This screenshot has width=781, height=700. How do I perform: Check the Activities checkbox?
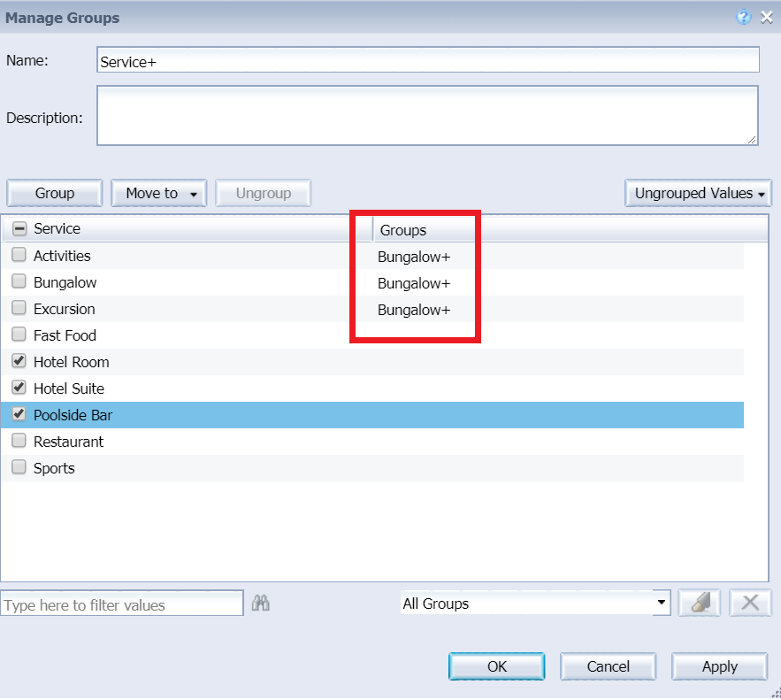[19, 256]
